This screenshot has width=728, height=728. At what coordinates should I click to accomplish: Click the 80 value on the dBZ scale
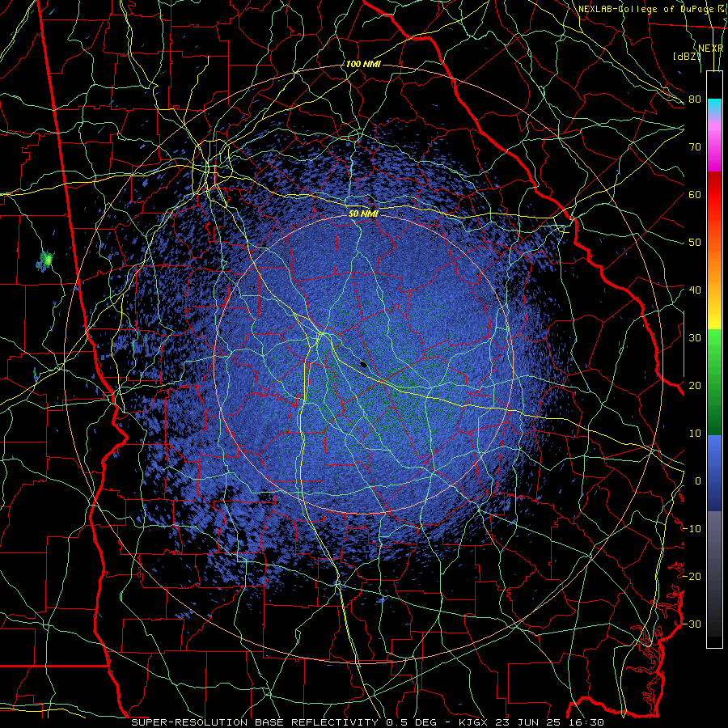(x=695, y=99)
